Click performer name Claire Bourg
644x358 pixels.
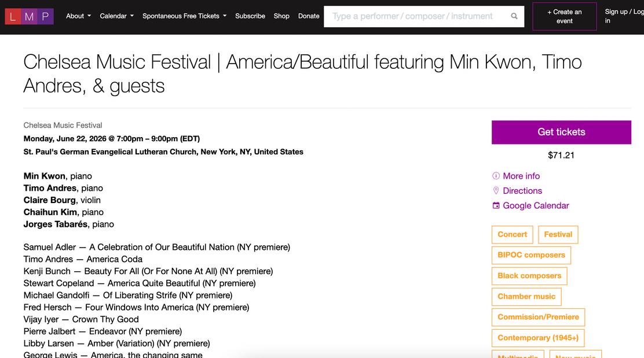(x=50, y=200)
